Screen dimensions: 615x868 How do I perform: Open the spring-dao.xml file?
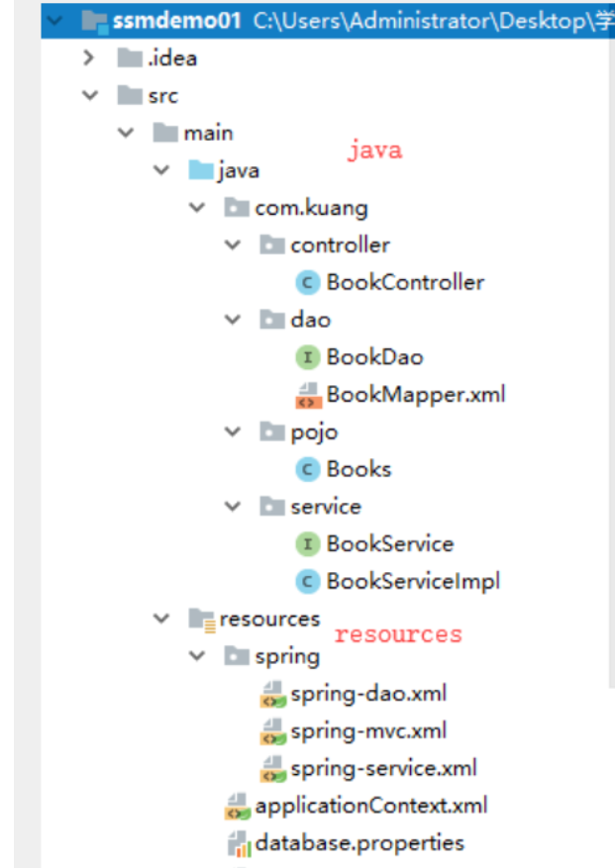[x=369, y=694]
